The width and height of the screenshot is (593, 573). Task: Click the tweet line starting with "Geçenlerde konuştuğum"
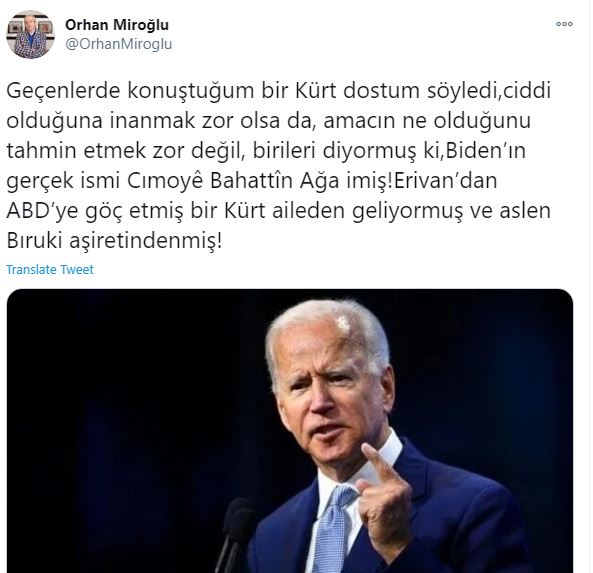point(279,91)
